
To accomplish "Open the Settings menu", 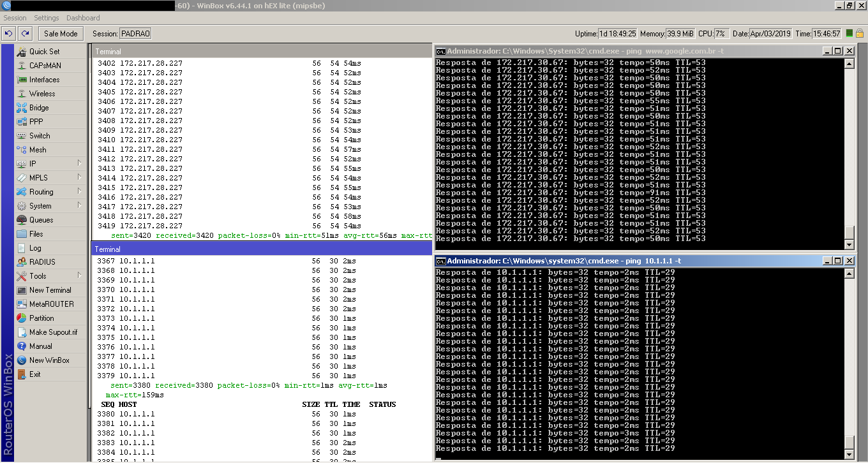I will point(46,18).
